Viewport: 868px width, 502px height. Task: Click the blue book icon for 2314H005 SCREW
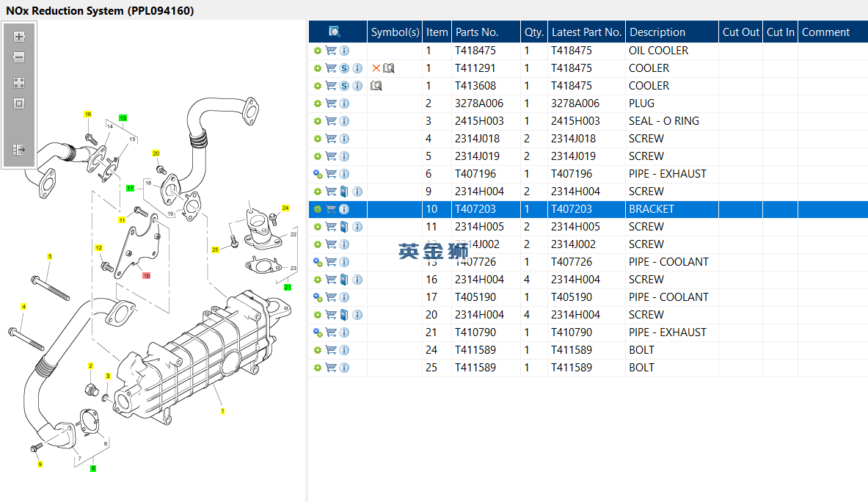pos(344,227)
